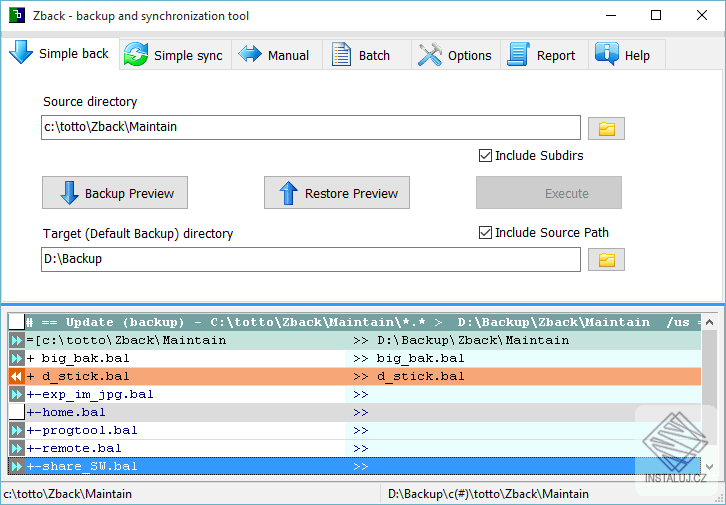This screenshot has height=505, width=726.
Task: Toggle Include Subdirs checkbox
Action: pos(485,156)
